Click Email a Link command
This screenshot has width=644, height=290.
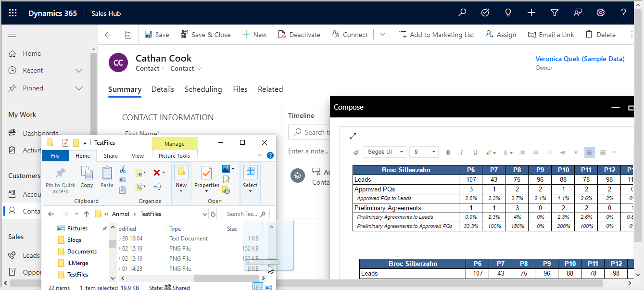coord(551,35)
